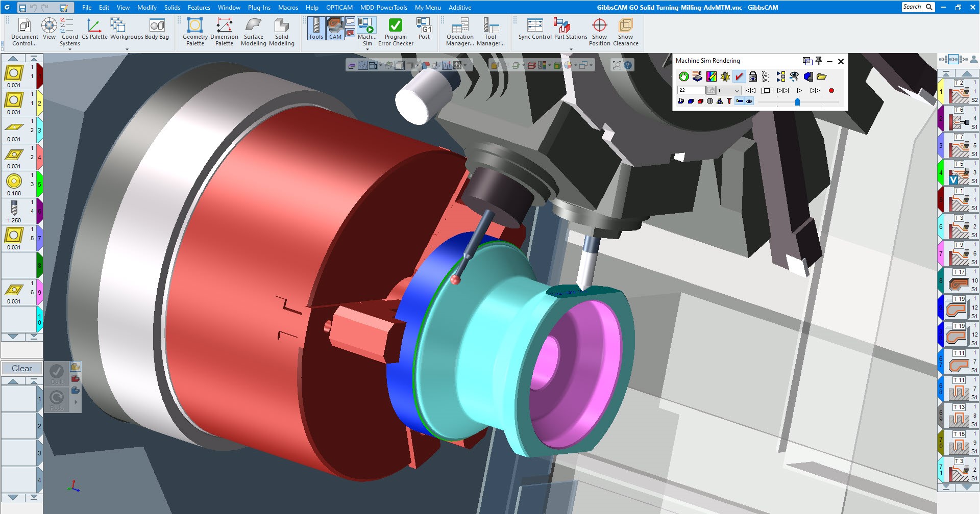Open the Plug-Ins menu
This screenshot has width=980, height=514.
pyautogui.click(x=259, y=8)
